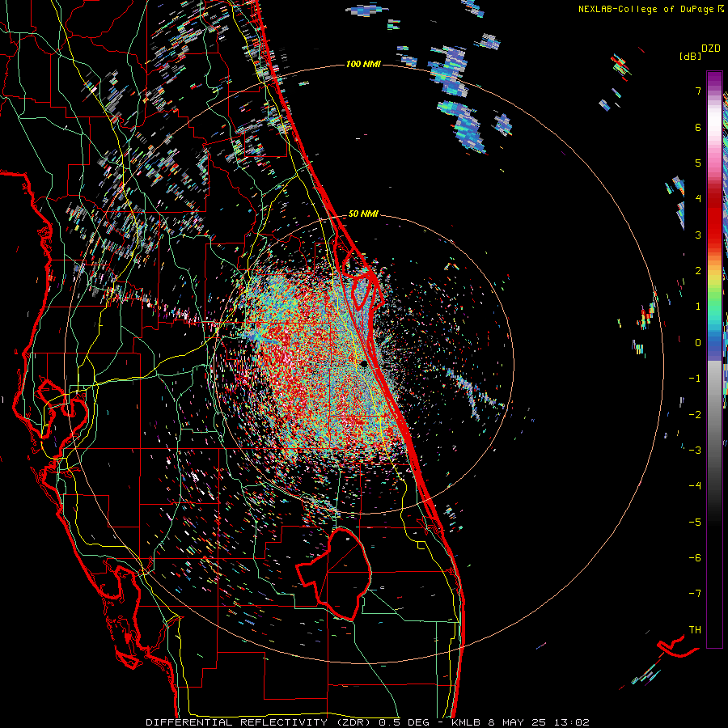
Task: Click the Differential Reflectivity caption at bottom
Action: pyautogui.click(x=367, y=722)
